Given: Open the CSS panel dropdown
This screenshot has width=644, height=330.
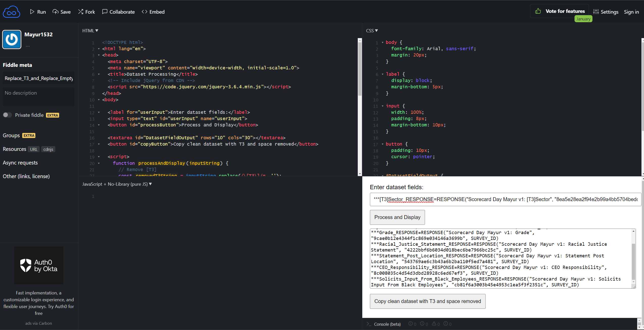Looking at the screenshot, I should point(372,31).
